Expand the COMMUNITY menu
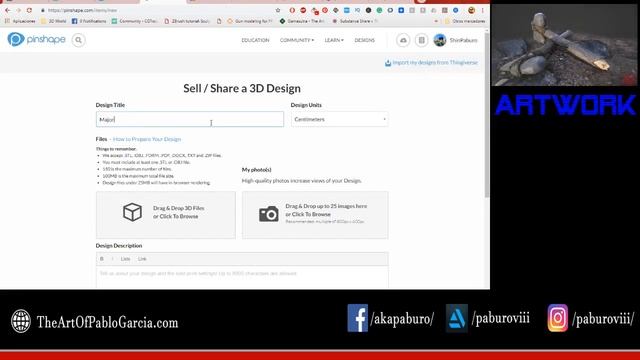Viewport: 640px width, 360px height. 297,40
